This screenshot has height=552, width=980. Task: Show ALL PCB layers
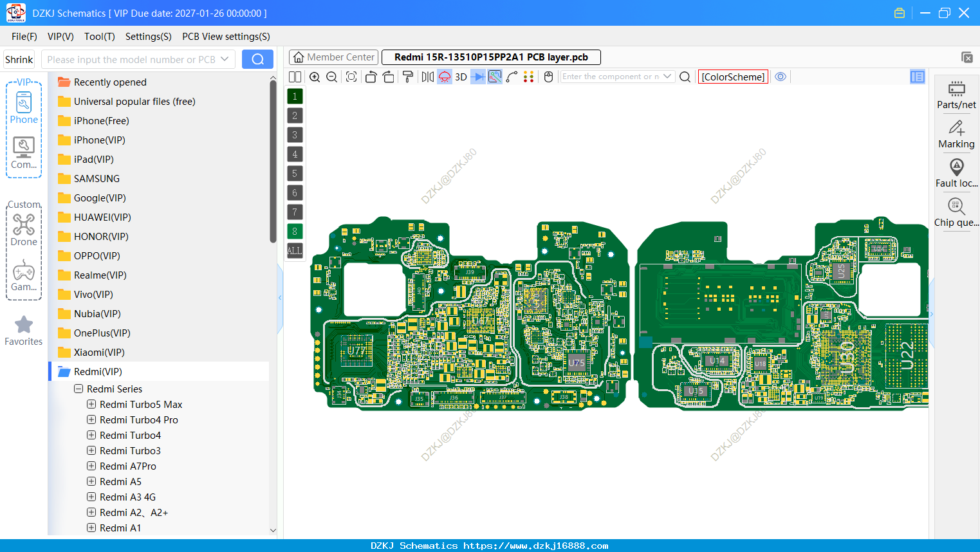(295, 251)
